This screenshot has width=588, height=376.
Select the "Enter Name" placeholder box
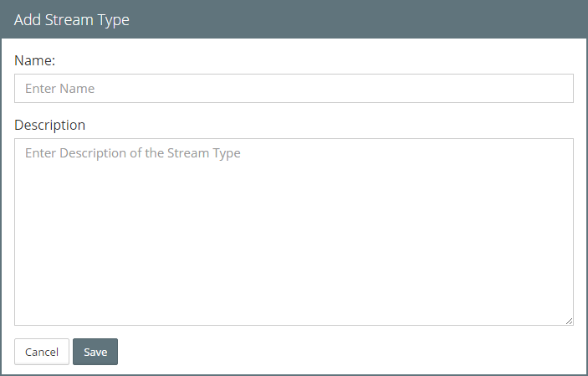[294, 88]
